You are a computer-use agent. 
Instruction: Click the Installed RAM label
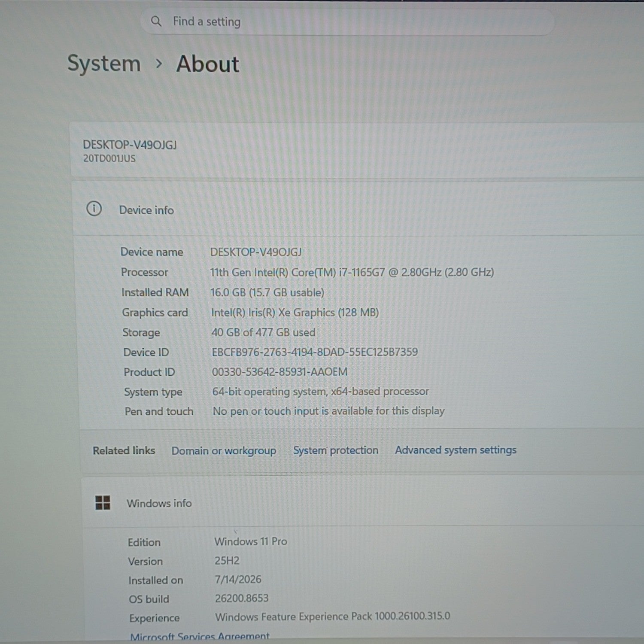click(x=155, y=292)
